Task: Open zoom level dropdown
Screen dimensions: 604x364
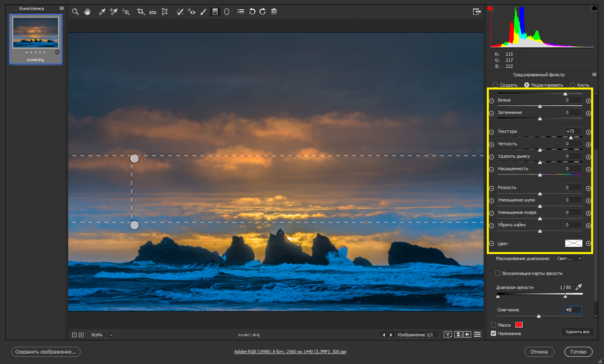Action: pyautogui.click(x=111, y=335)
